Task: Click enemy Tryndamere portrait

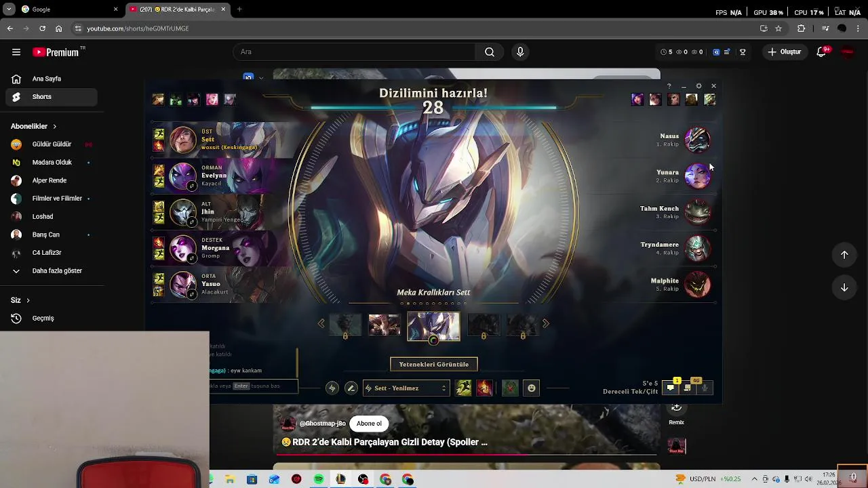Action: (x=697, y=249)
